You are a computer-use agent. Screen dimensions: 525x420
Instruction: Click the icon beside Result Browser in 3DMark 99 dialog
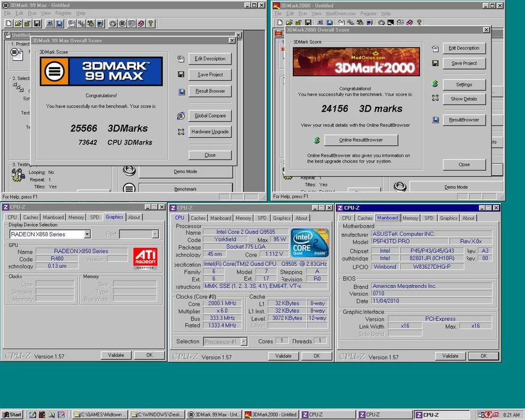point(181,91)
